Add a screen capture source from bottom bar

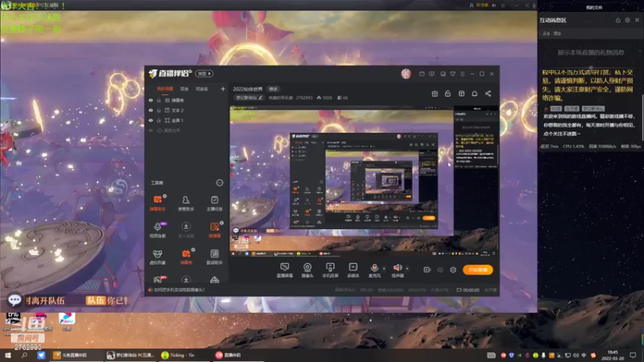click(x=285, y=270)
